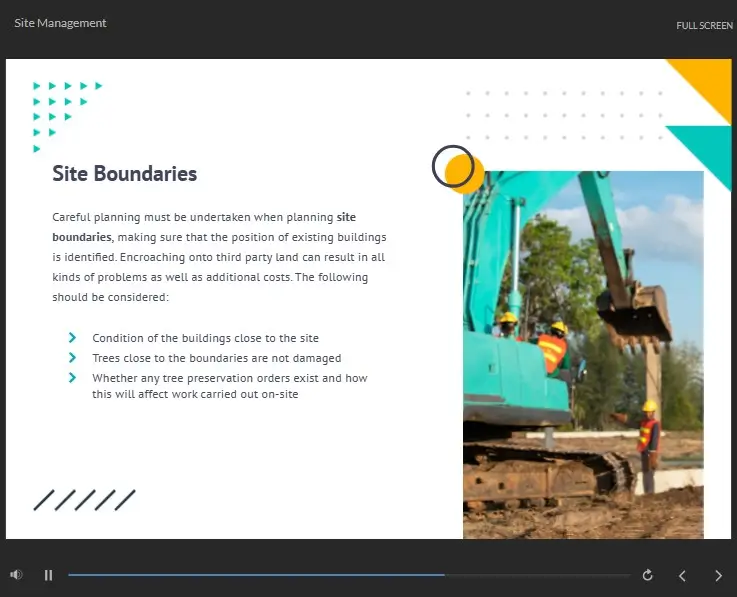Switch the player to FULL SCREEN

704,26
